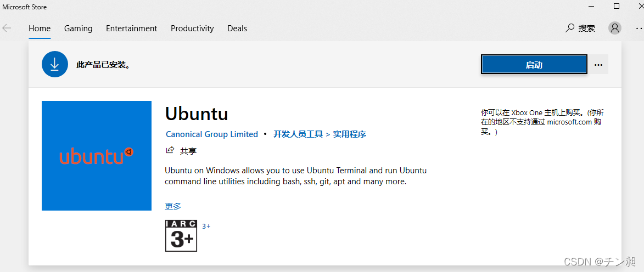Launch Ubuntu with the 启动 button
Screen dimensions: 644x272
coord(534,65)
